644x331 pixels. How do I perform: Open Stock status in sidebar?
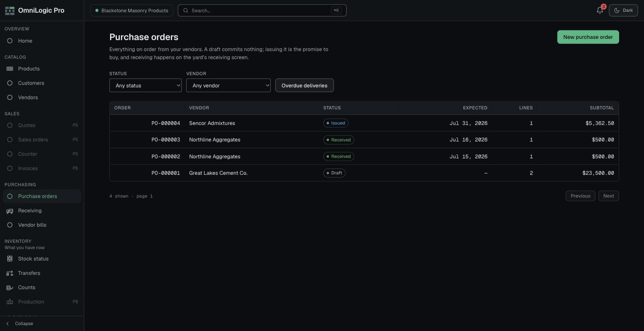point(42,259)
